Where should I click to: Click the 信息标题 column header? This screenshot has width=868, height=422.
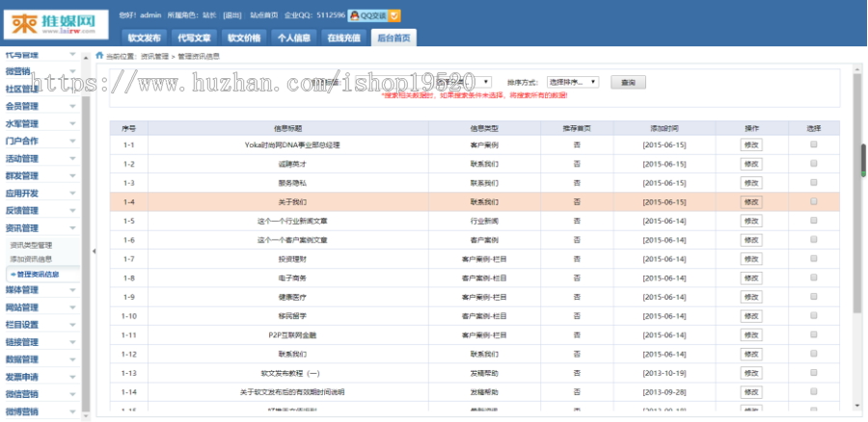(x=287, y=128)
